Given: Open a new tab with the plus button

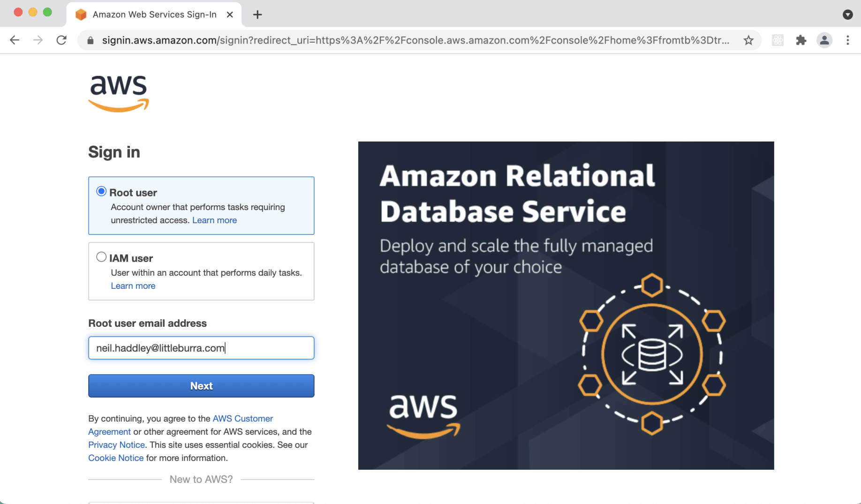Looking at the screenshot, I should 257,15.
